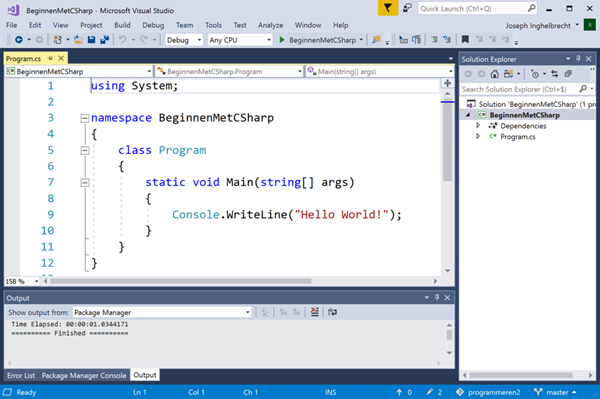Click the Joseph Inghelbrecht account name
The width and height of the screenshot is (600, 399).
click(x=538, y=26)
